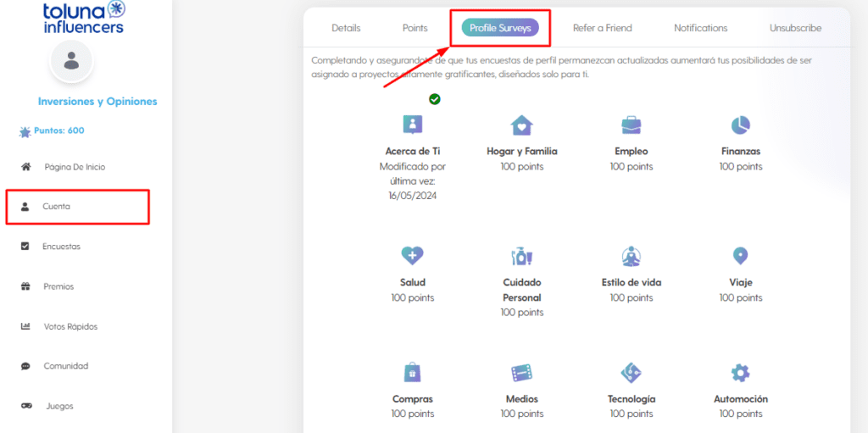Click the Automoción gear icon
The height and width of the screenshot is (433, 868).
click(740, 373)
